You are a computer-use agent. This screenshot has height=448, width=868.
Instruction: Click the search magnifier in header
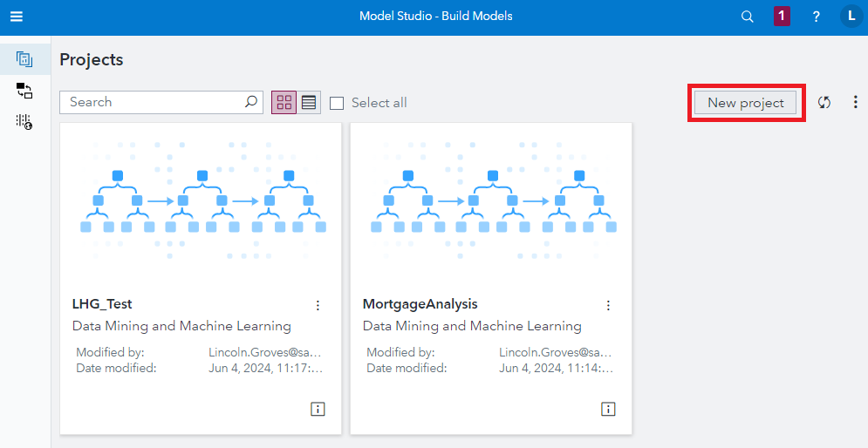point(747,17)
